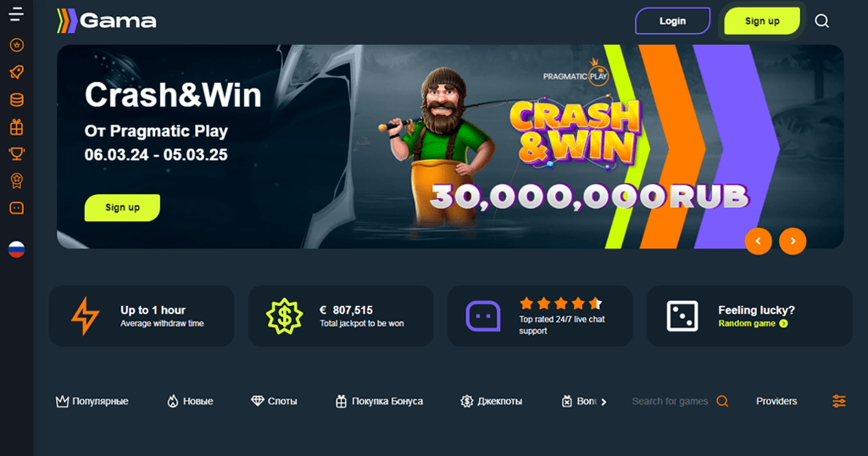Viewport: 868px width, 456px height.
Task: Show the previous banner slide
Action: click(x=759, y=242)
